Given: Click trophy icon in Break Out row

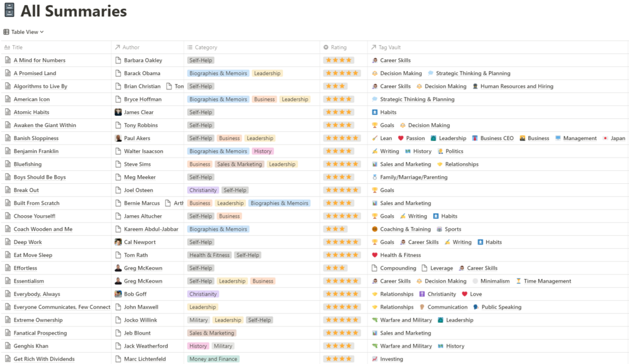Looking at the screenshot, I should point(375,190).
